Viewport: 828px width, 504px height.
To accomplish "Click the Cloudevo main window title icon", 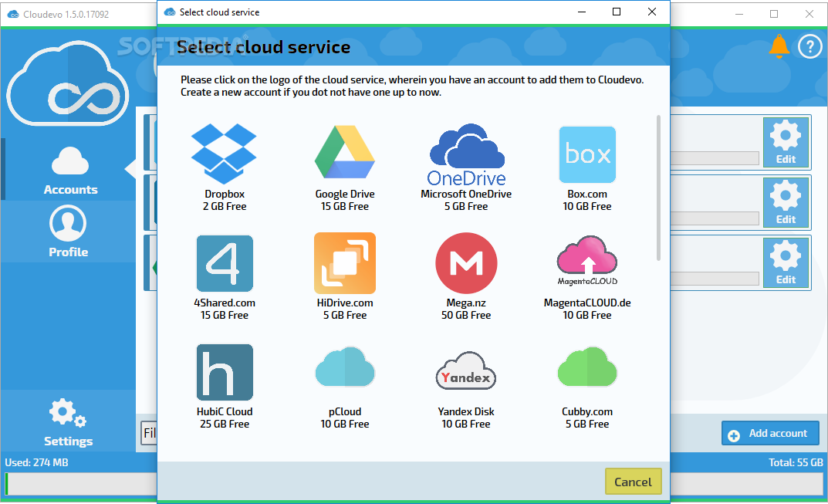I will click(x=12, y=14).
